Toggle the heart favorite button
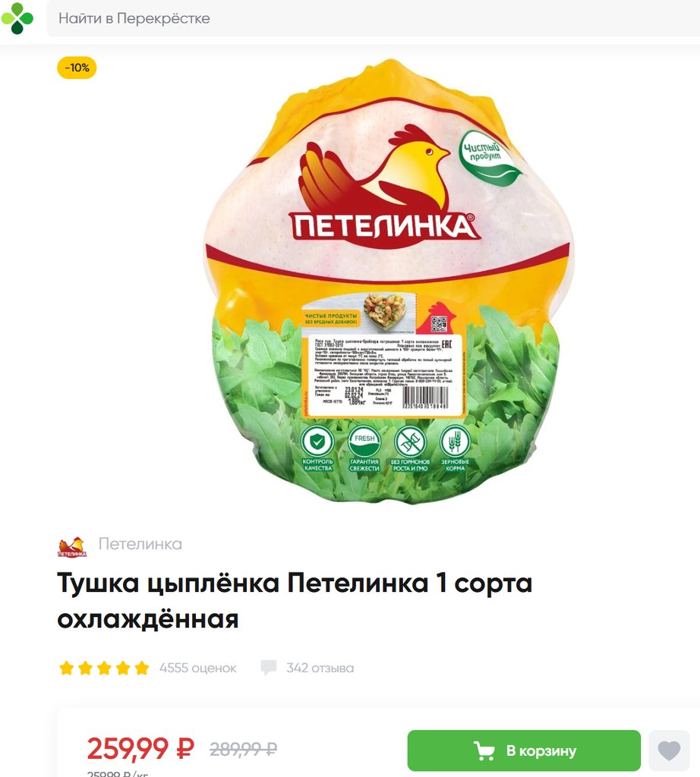The image size is (700, 777). [669, 750]
